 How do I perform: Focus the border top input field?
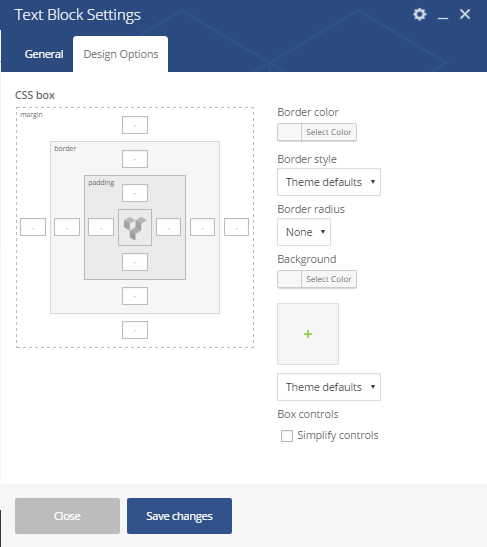coord(135,159)
